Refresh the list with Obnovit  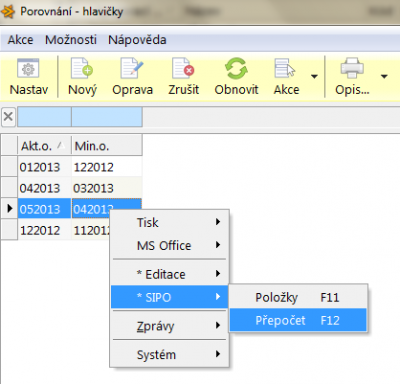[236, 68]
